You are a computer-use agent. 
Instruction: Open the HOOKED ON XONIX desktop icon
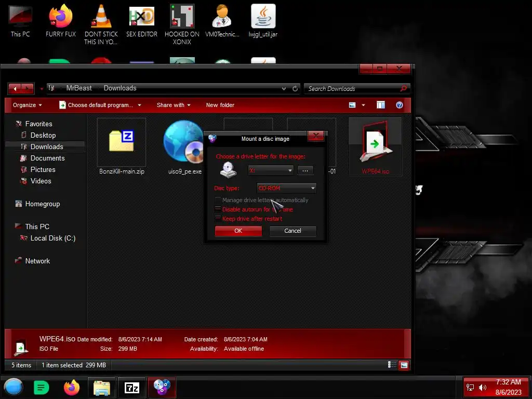[182, 24]
